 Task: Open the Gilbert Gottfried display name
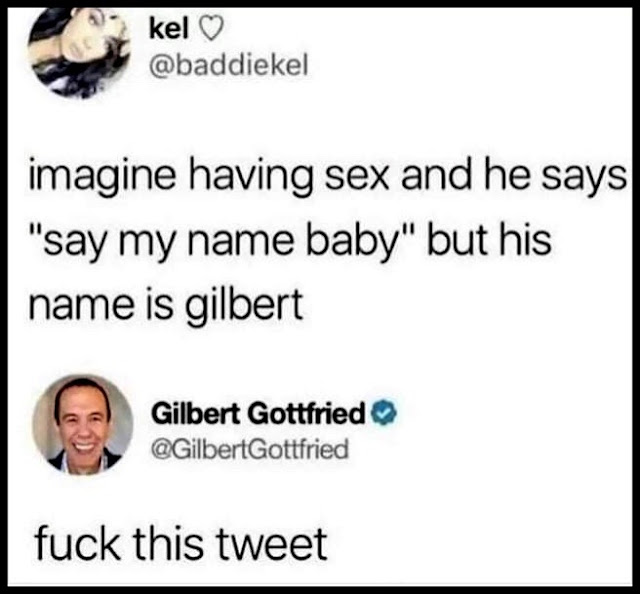click(258, 413)
